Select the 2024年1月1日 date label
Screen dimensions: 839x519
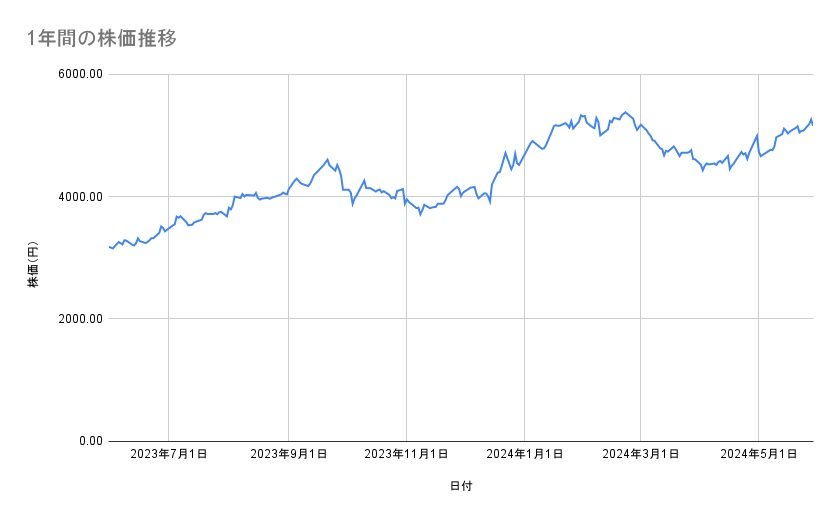pyautogui.click(x=525, y=454)
